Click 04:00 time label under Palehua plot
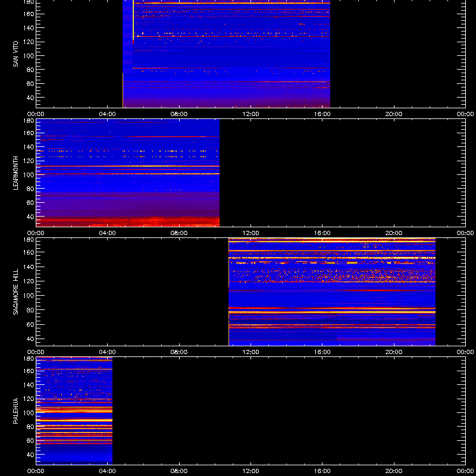 pyautogui.click(x=108, y=471)
